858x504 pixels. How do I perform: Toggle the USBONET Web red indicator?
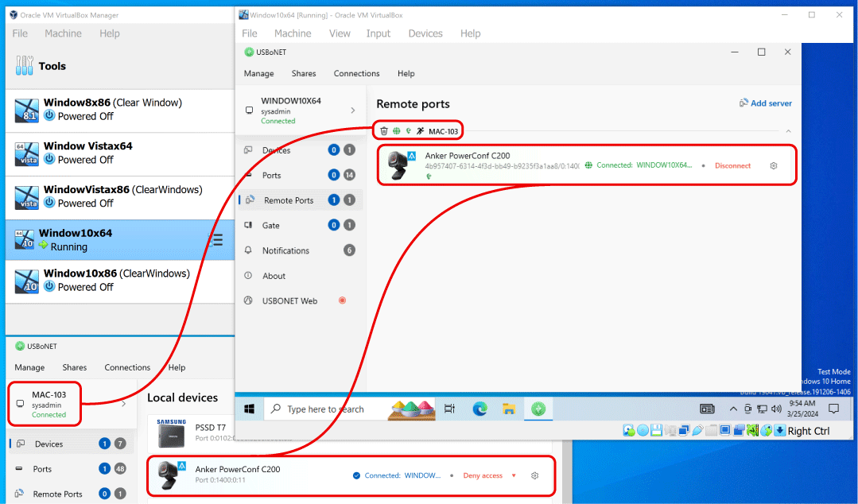point(342,300)
